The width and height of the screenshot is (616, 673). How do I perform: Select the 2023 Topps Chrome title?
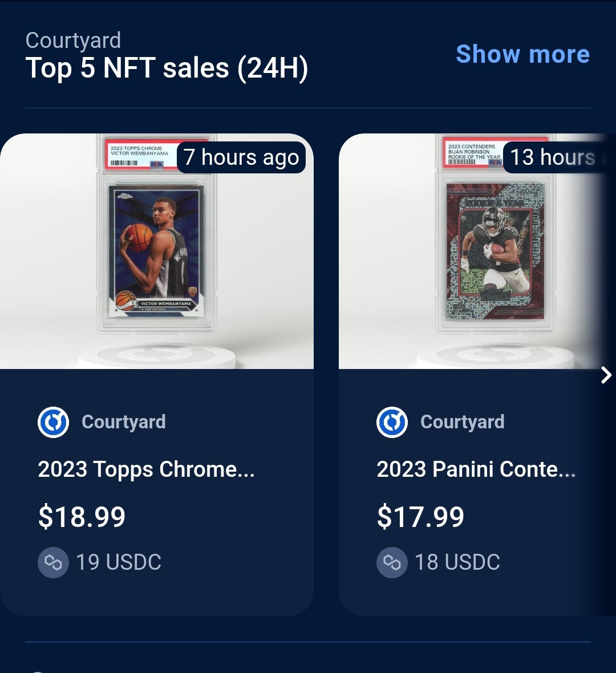(x=146, y=469)
